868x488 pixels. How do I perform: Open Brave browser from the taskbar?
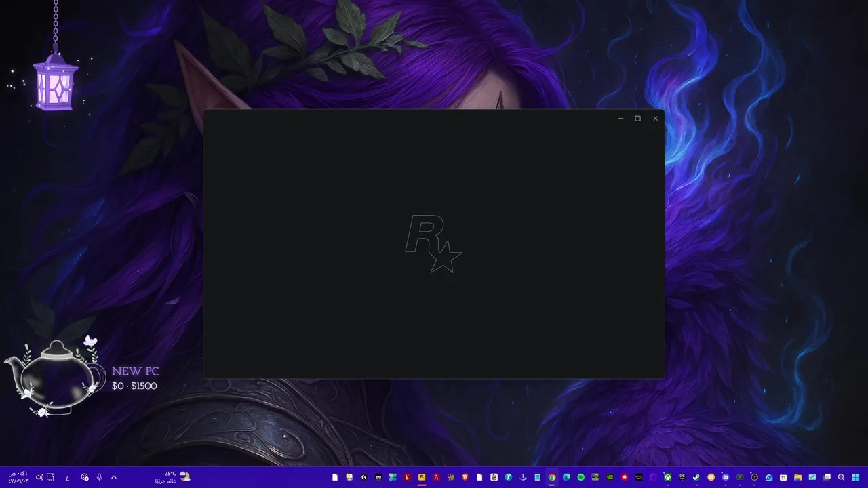tap(465, 477)
